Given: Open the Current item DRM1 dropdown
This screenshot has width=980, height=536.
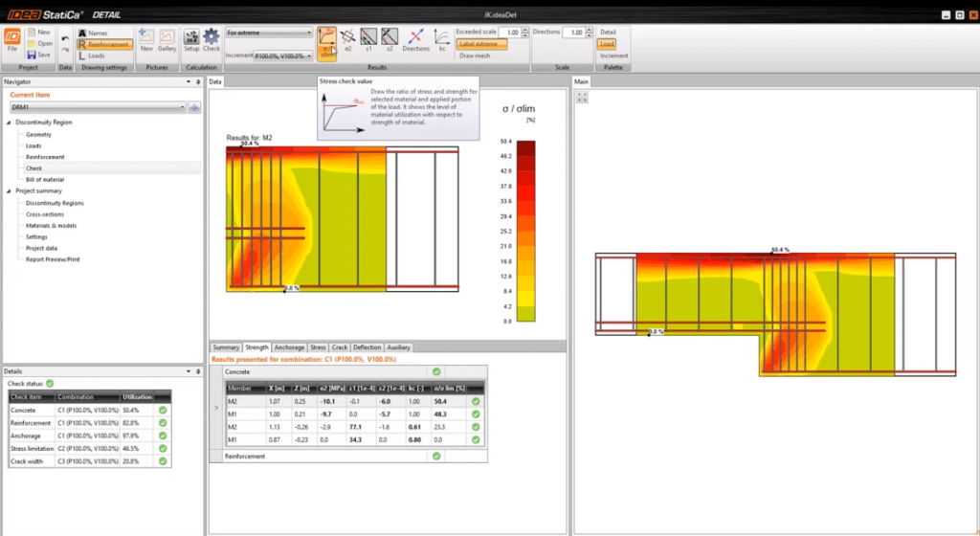Looking at the screenshot, I should [x=99, y=107].
